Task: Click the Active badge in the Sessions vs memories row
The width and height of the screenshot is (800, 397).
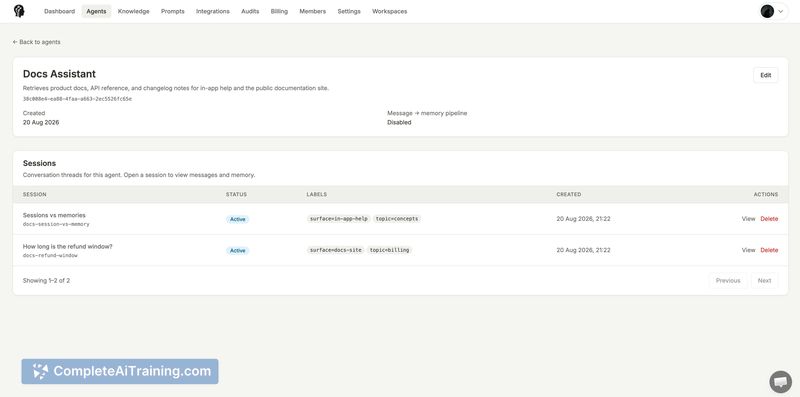Action: 237,219
